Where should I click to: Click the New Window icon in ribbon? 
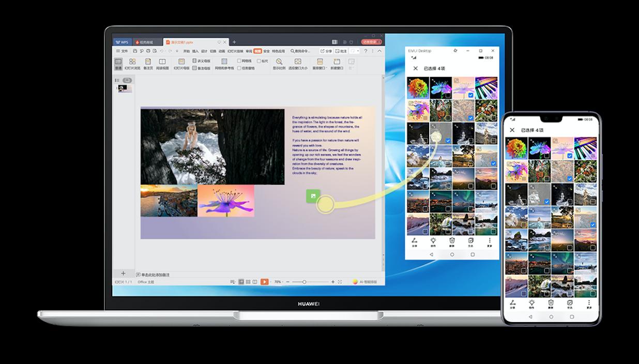tap(337, 62)
